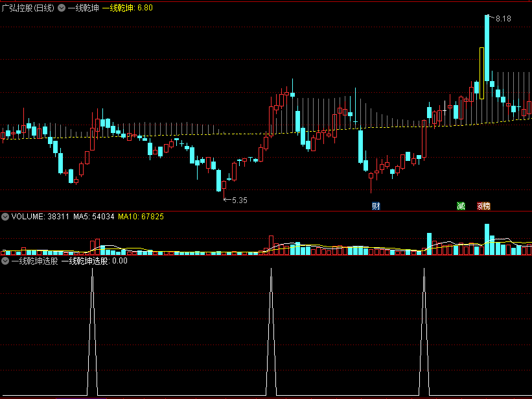Expand the VOLUME panel dropdown arrow
This screenshot has height=399, width=532.
[x=5, y=217]
